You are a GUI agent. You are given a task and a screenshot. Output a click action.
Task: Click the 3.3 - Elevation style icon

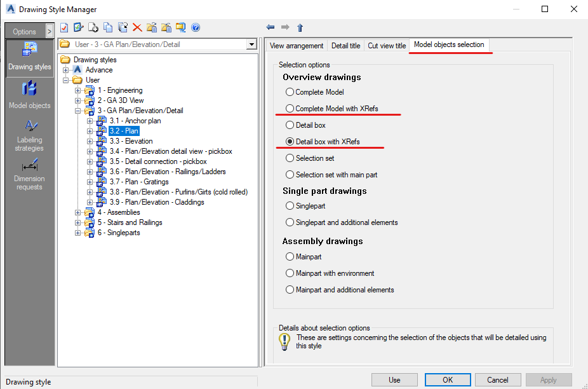(x=102, y=141)
